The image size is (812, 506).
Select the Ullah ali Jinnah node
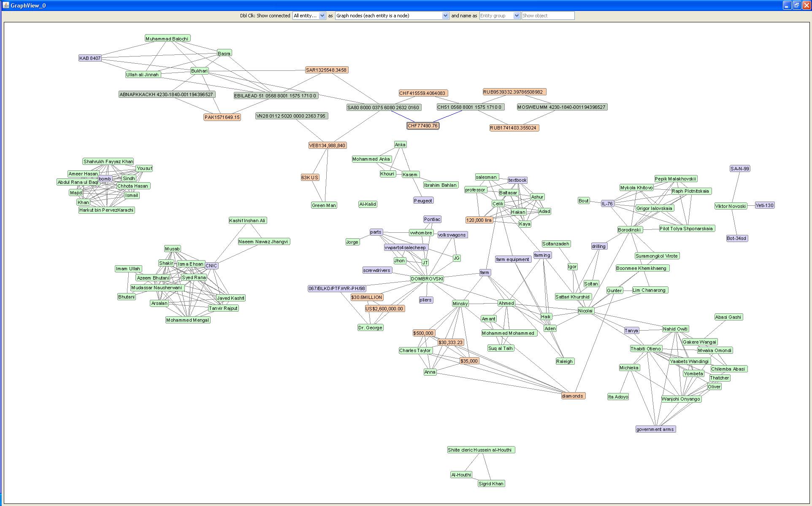[x=143, y=75]
